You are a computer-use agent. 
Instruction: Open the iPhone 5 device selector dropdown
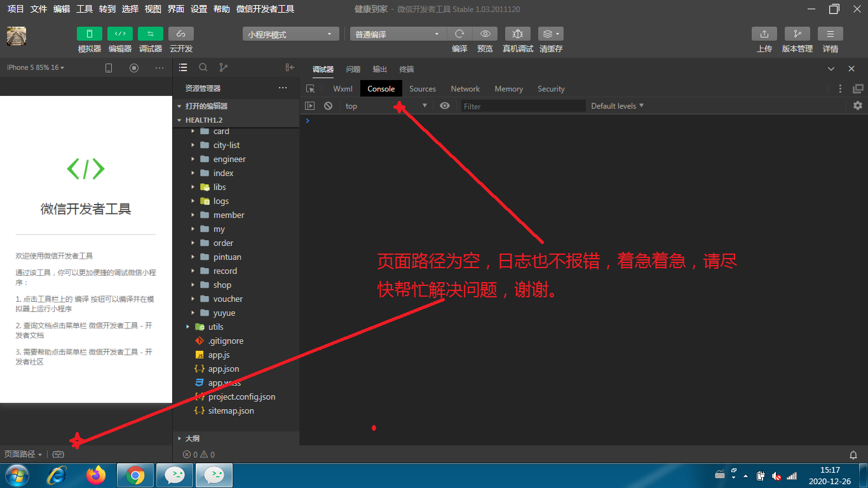(36, 67)
